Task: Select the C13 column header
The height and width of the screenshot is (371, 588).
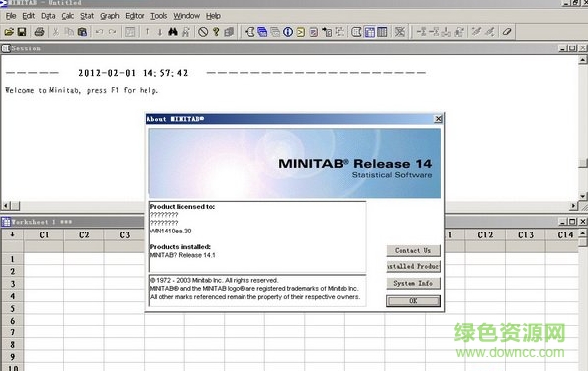Action: click(x=525, y=235)
